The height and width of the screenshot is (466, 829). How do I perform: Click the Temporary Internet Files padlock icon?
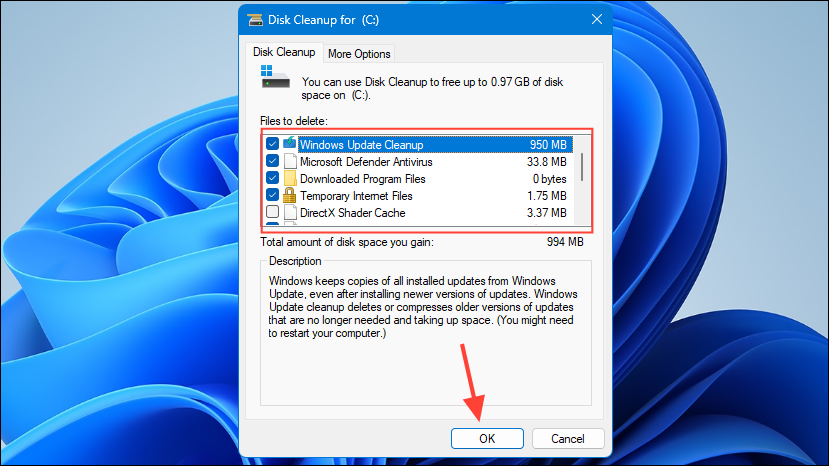(289, 195)
